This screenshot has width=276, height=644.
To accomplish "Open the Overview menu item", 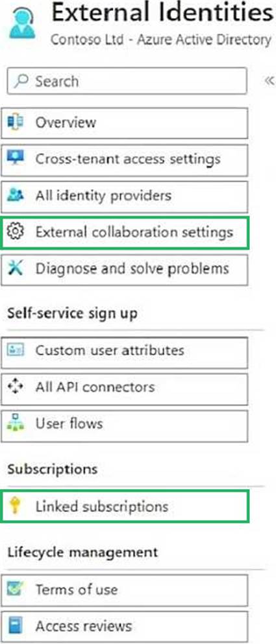I will [124, 123].
